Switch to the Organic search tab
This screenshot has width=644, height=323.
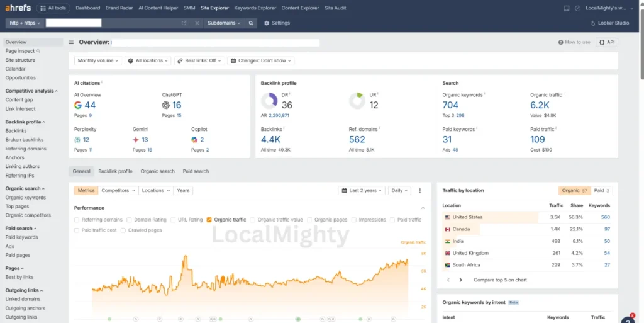157,171
